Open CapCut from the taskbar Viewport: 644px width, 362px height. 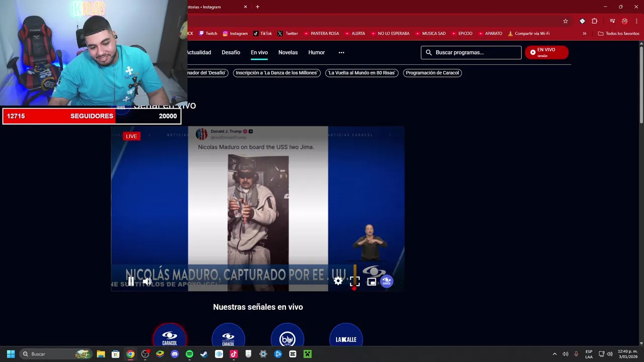point(292,354)
